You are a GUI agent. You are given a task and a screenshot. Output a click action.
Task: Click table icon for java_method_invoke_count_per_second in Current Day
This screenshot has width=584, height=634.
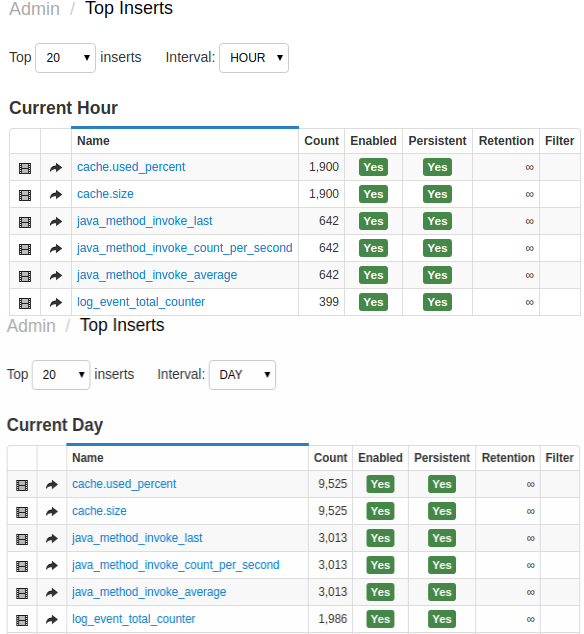[x=22, y=566]
